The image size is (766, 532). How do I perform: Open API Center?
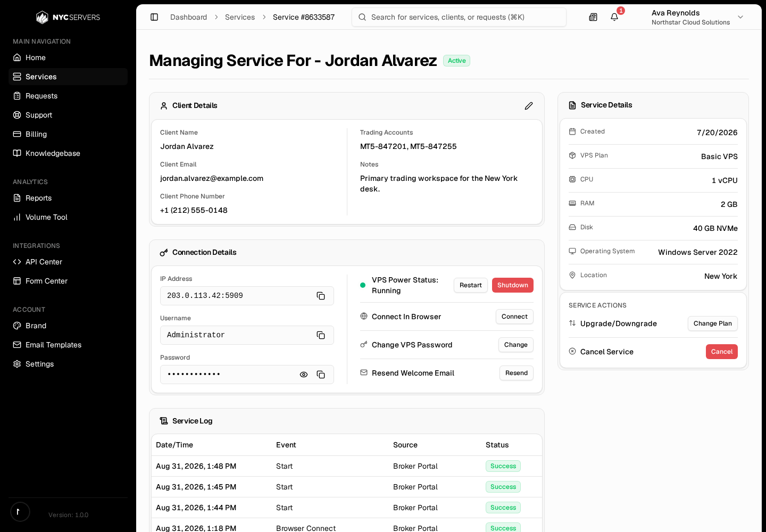(x=68, y=262)
